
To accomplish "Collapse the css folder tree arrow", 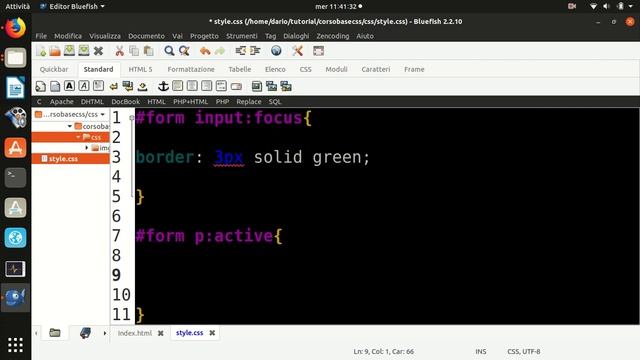I will (x=78, y=137).
